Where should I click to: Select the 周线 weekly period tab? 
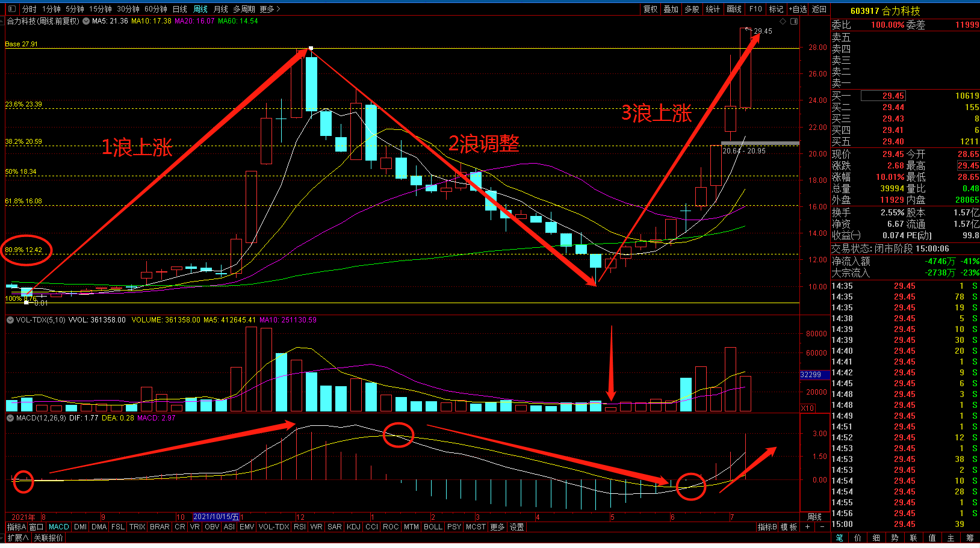[x=200, y=9]
